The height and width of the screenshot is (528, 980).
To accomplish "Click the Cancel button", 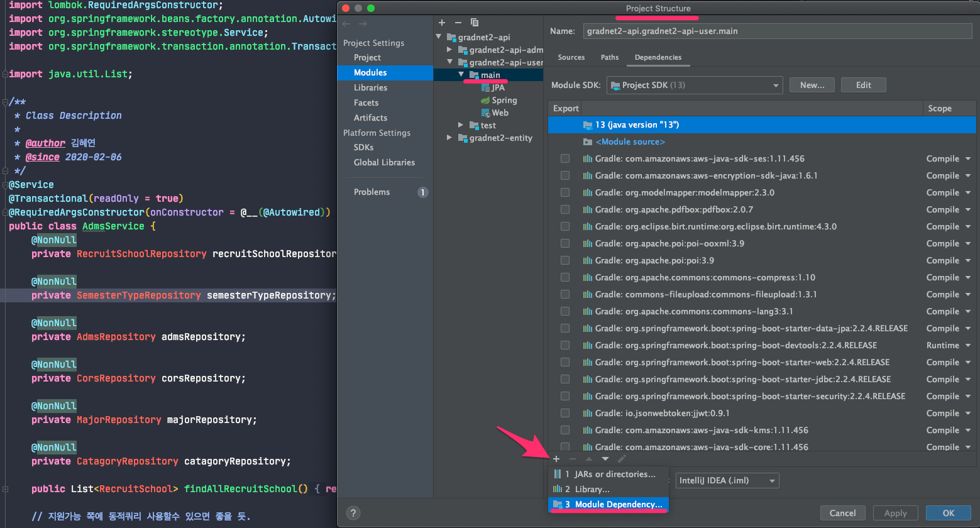I will coord(842,513).
